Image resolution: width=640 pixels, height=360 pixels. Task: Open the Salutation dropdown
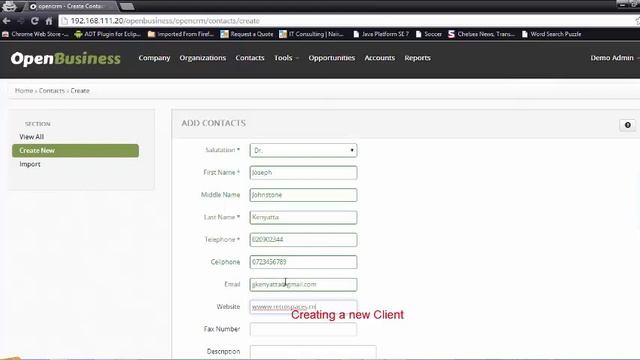303,150
